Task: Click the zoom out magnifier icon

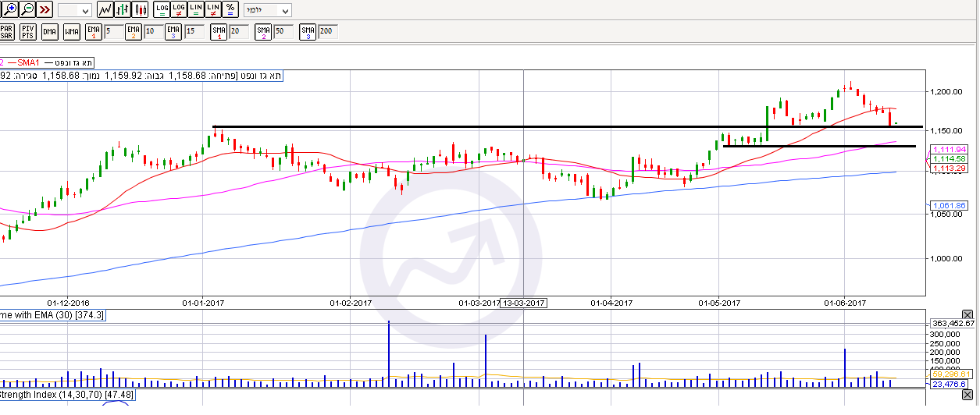Action: point(27,10)
